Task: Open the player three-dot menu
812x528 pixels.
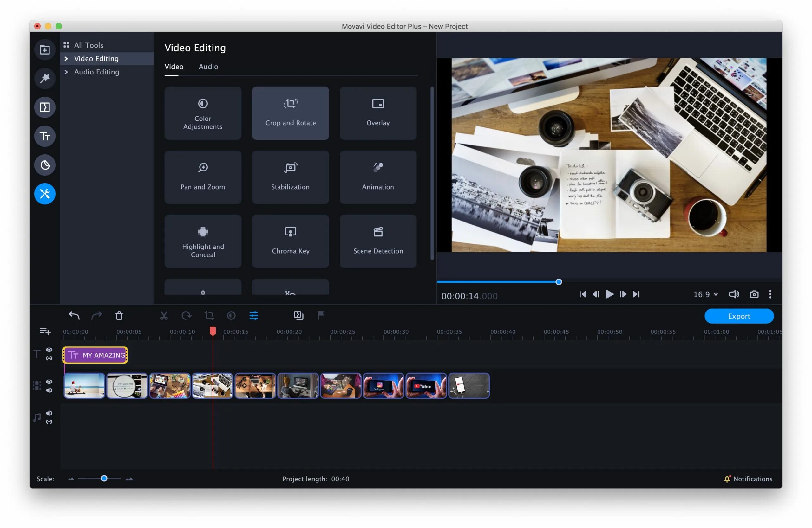Action: pos(770,294)
